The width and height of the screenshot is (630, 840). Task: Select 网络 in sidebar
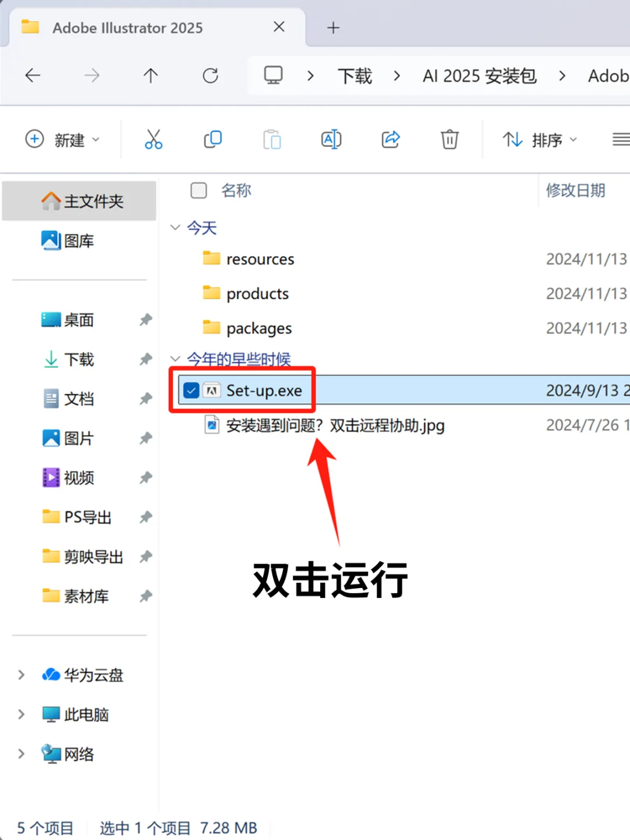(68, 754)
